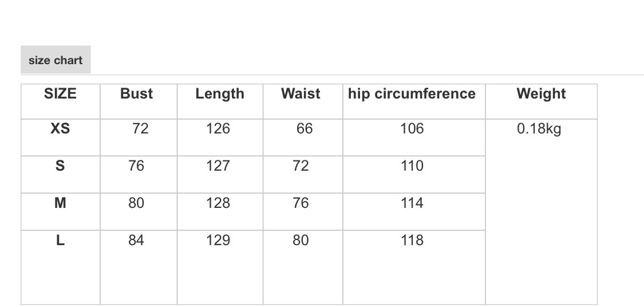Image resolution: width=644 pixels, height=307 pixels.
Task: Click the L size row label
Action: 60,240
